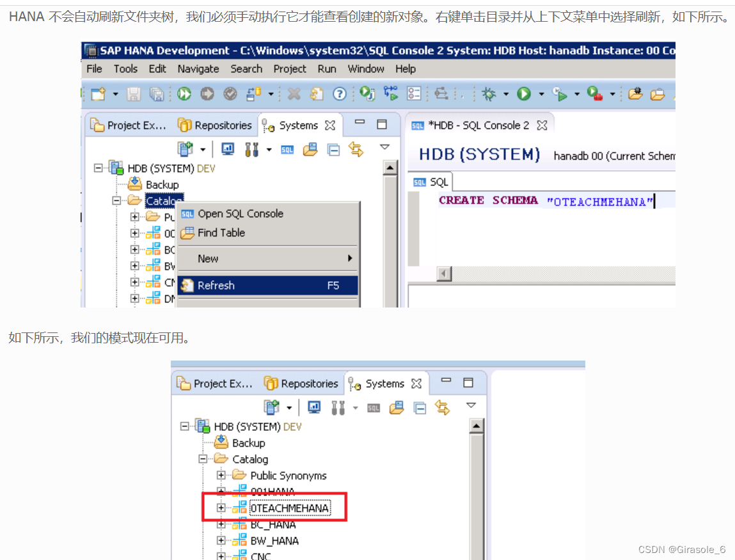Choose Find Table in context menu
Image resolution: width=735 pixels, height=560 pixels.
point(267,233)
